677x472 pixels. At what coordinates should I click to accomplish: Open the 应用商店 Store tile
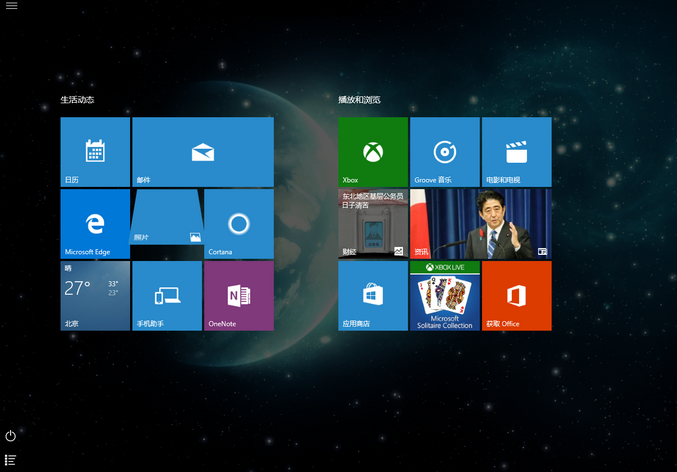coord(373,296)
